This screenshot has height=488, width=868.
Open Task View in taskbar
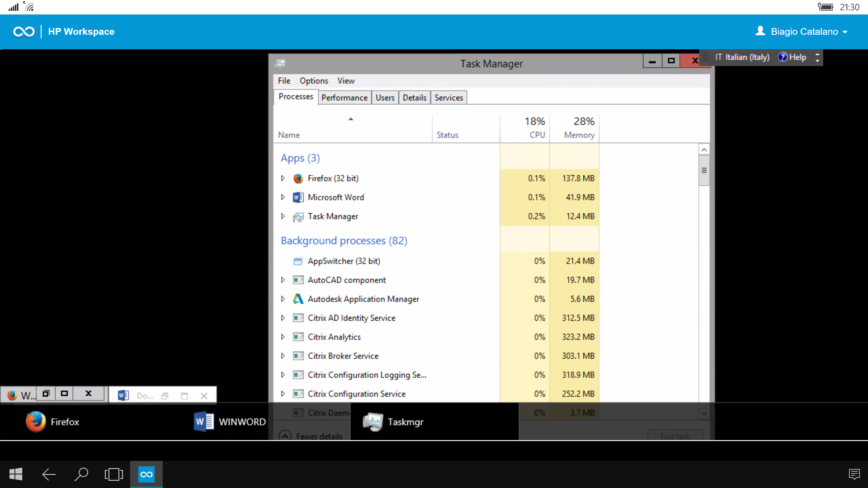point(113,474)
